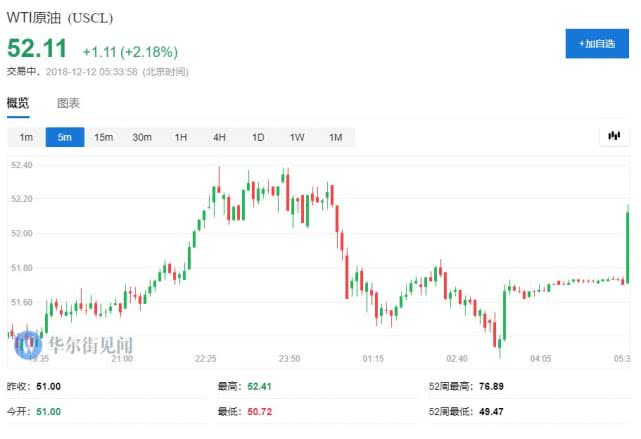This screenshot has width=641, height=439.
Task: Choose the 4H interval
Action: (x=219, y=137)
